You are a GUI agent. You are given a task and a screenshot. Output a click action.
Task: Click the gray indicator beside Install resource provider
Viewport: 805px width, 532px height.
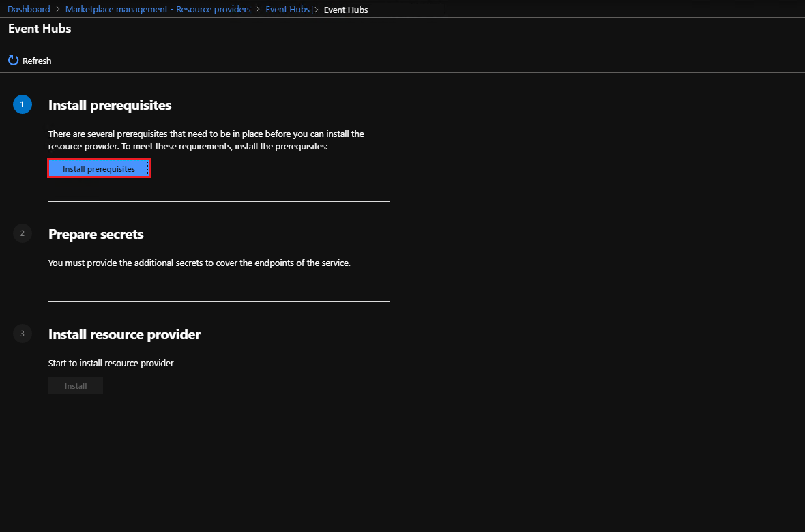[22, 334]
